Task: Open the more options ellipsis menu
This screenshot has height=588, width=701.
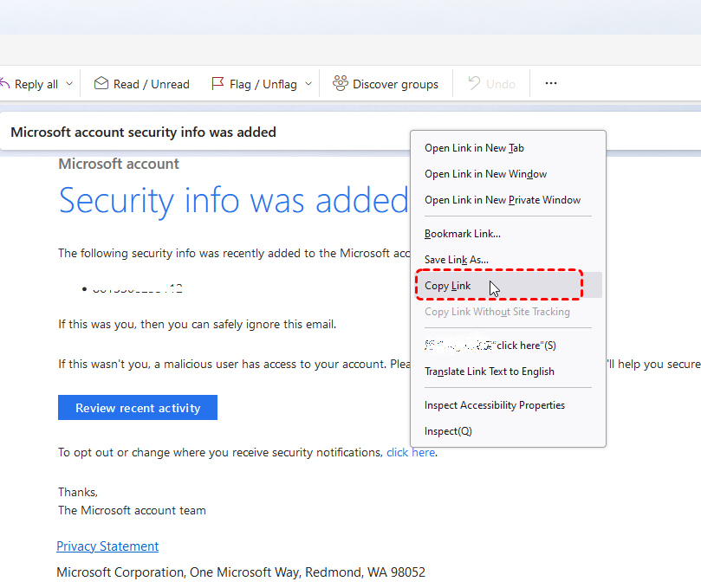Action: coord(551,84)
